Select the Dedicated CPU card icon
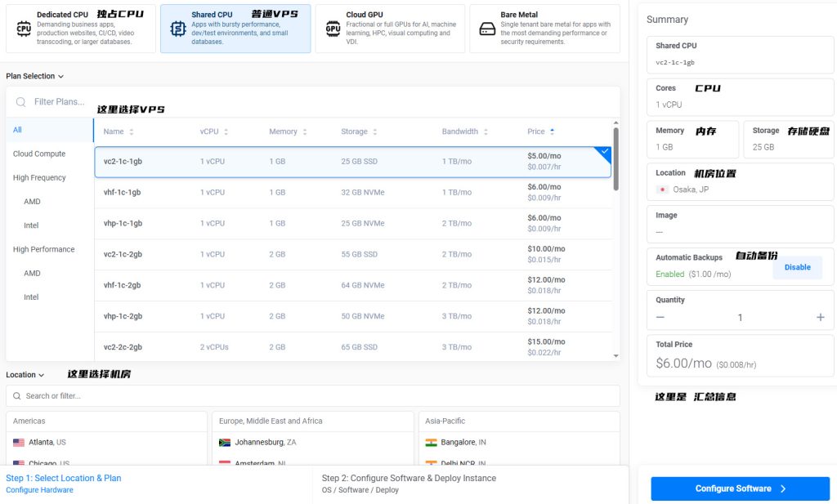Image resolution: width=837 pixels, height=504 pixels. pos(24,29)
